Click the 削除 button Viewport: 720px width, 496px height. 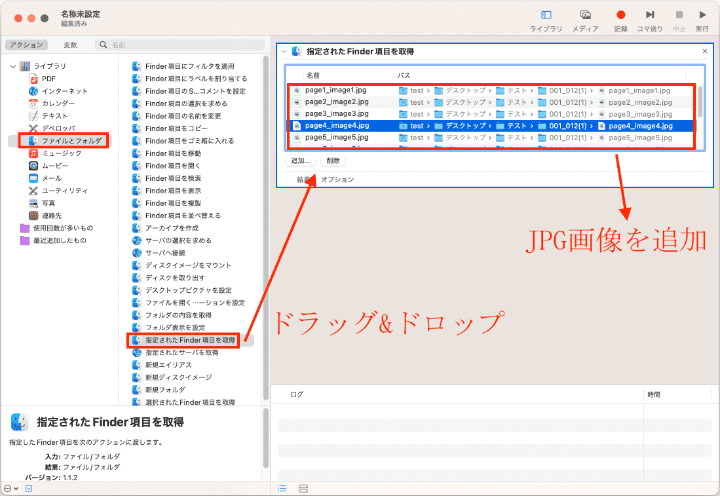coord(333,160)
